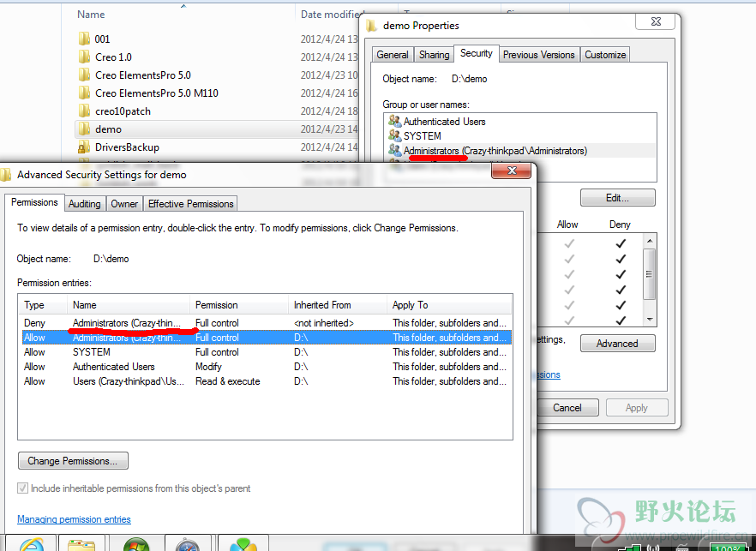Viewport: 756px width, 551px height.
Task: Open the Previous Versions tab
Action: (539, 55)
